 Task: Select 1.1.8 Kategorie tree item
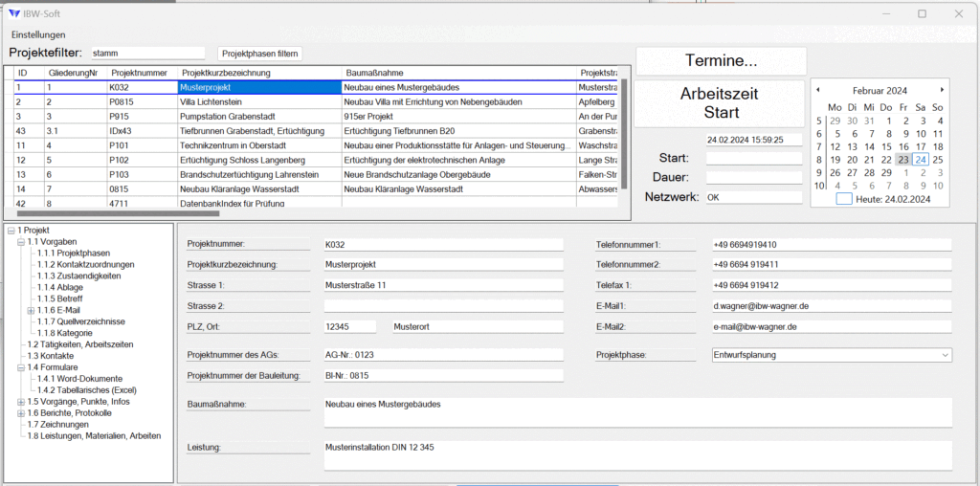tap(64, 333)
